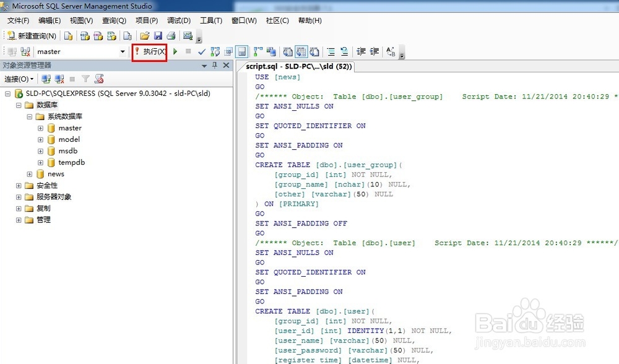Open the 窗口(W) menu
The image size is (619, 364).
tap(244, 20)
